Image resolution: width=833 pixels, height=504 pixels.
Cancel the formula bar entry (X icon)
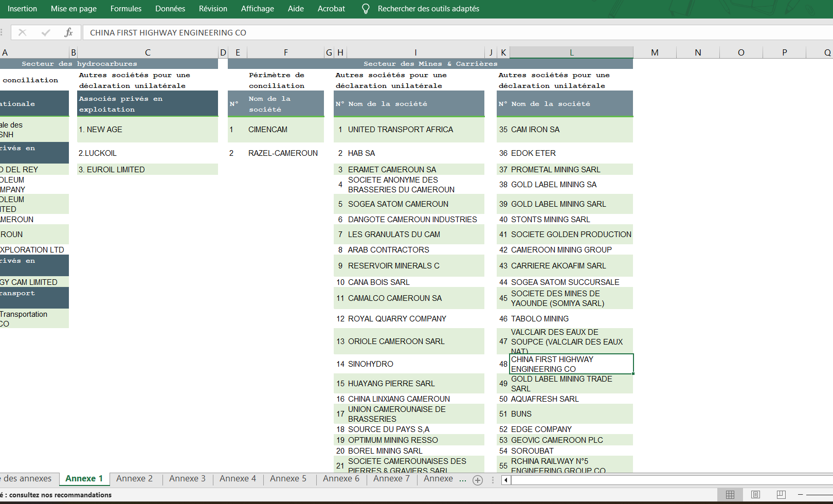(22, 32)
